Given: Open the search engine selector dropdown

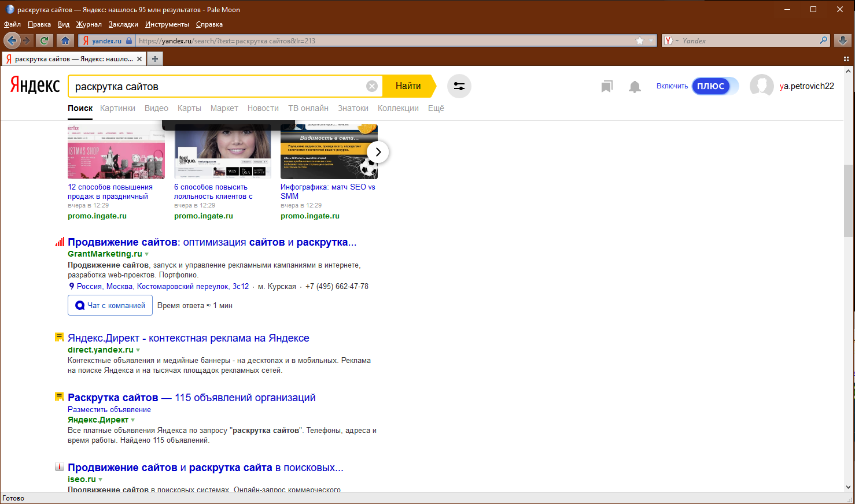Looking at the screenshot, I should (671, 40).
